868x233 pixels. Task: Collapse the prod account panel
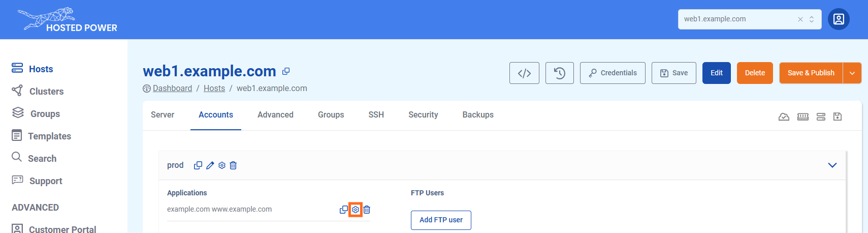pos(832,165)
